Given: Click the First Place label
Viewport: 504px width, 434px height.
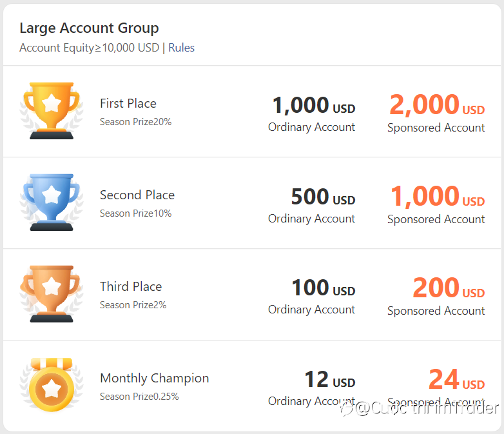Looking at the screenshot, I should pyautogui.click(x=128, y=104).
